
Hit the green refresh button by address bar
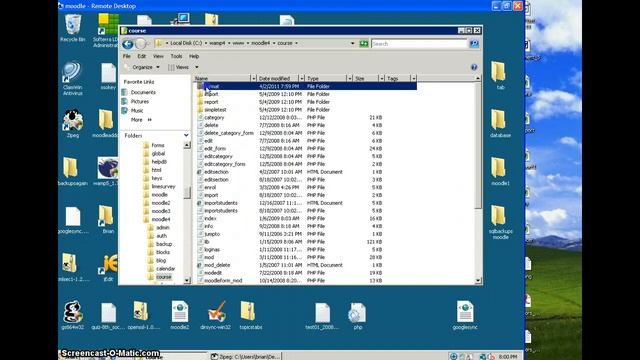[363, 44]
